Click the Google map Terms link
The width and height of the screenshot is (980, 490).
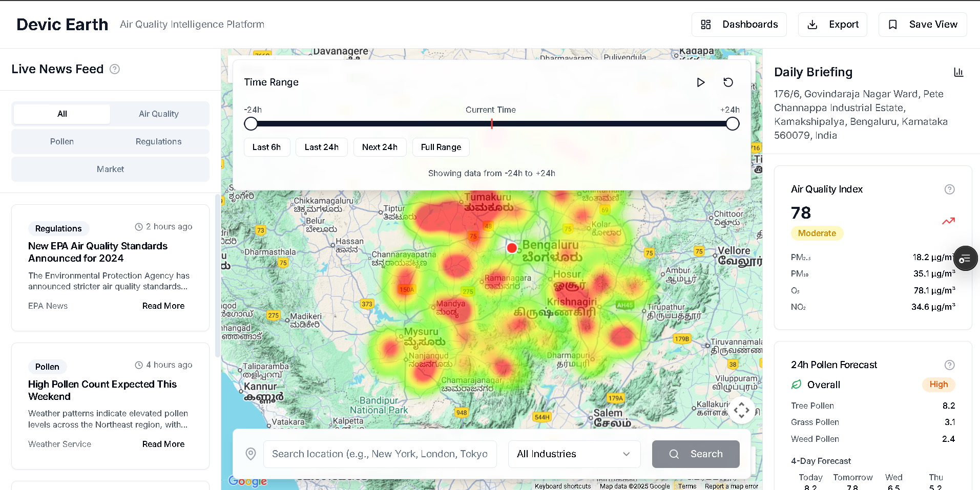point(687,486)
